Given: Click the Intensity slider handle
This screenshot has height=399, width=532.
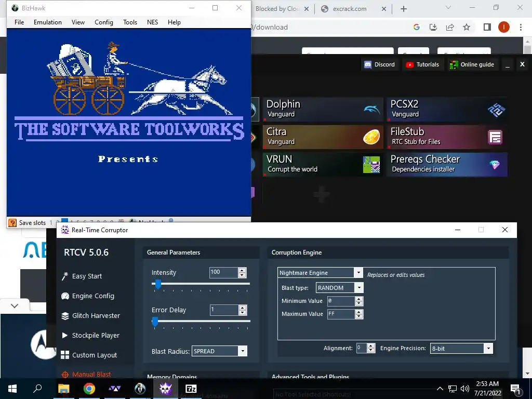Looking at the screenshot, I should (158, 284).
